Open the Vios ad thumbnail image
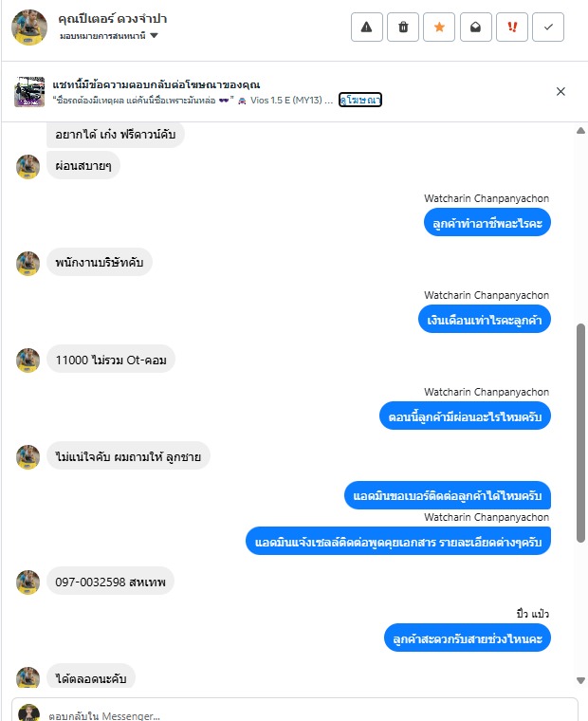This screenshot has height=721, width=588. tap(29, 91)
